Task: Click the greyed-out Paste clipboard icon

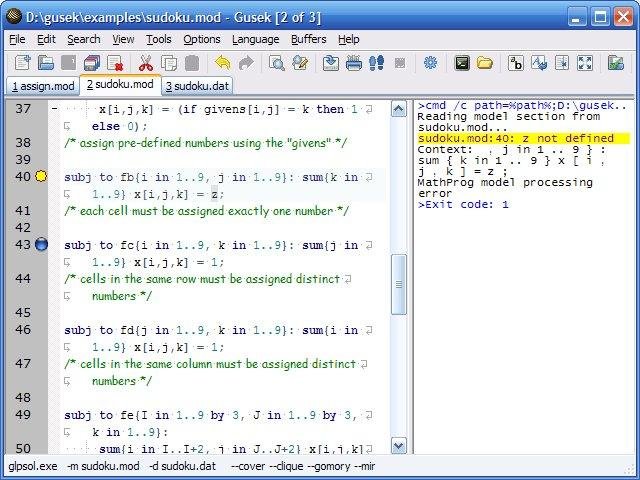Action: (192, 63)
